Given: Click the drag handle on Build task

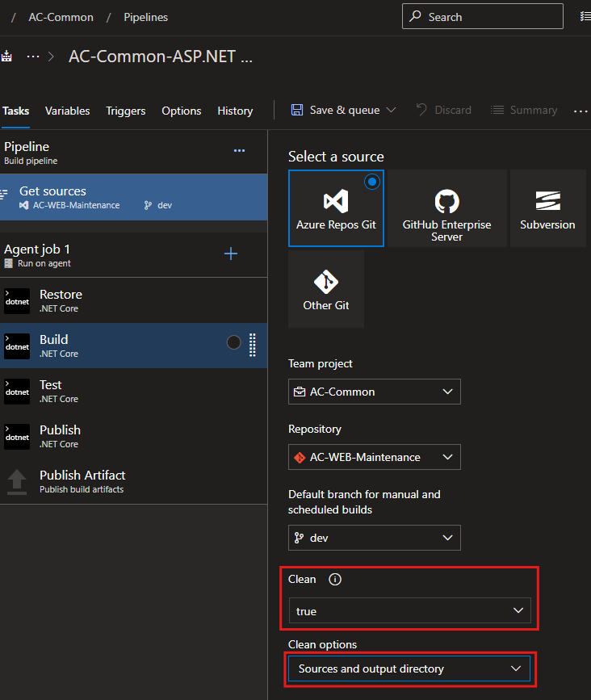Looking at the screenshot, I should [x=252, y=345].
